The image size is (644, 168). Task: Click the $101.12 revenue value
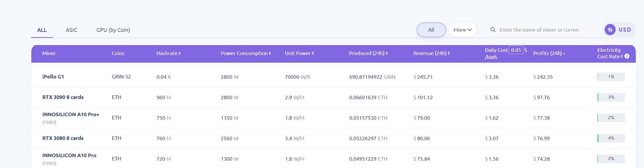click(x=423, y=97)
